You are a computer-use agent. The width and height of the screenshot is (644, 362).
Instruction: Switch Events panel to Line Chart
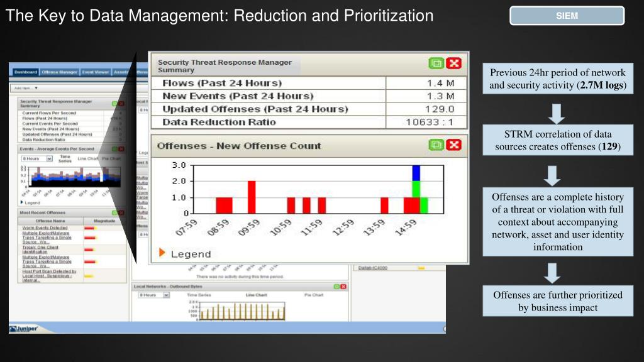click(x=87, y=158)
